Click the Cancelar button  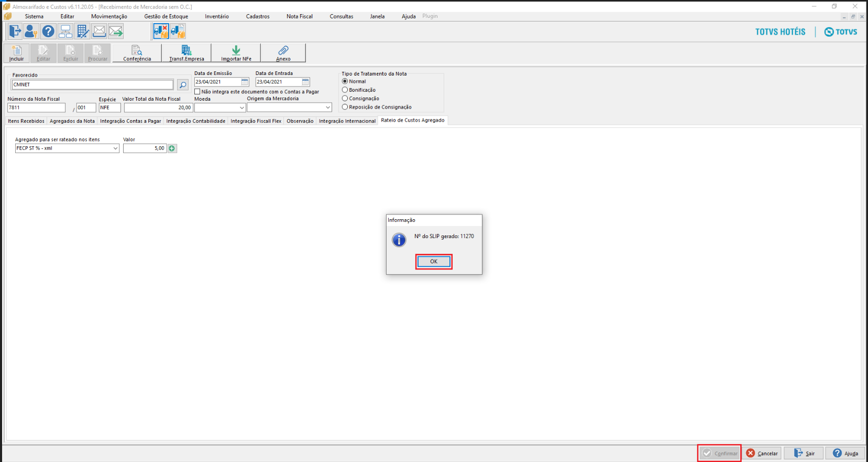coord(763,453)
